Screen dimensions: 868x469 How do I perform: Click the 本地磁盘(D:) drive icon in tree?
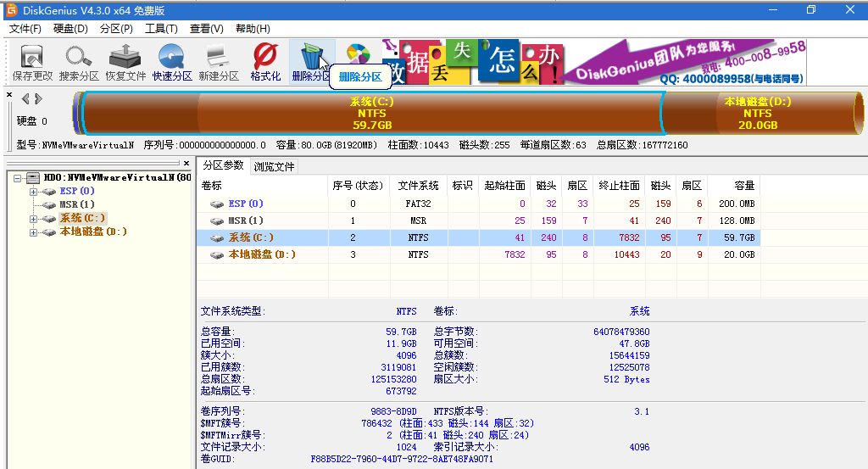(x=49, y=232)
